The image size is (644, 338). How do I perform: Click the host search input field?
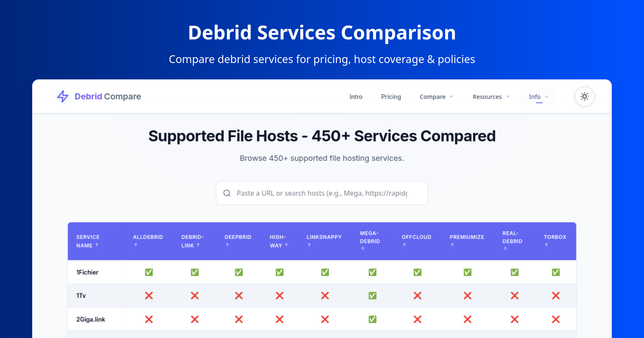click(321, 193)
